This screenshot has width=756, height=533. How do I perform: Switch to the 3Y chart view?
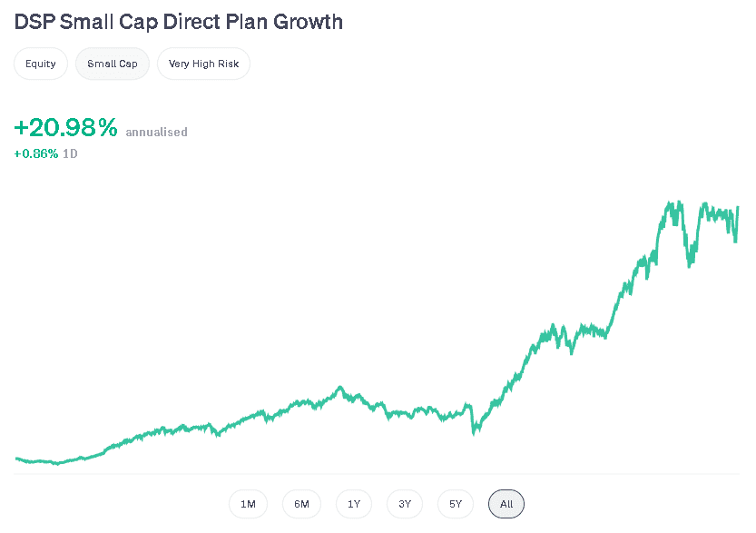(x=404, y=504)
